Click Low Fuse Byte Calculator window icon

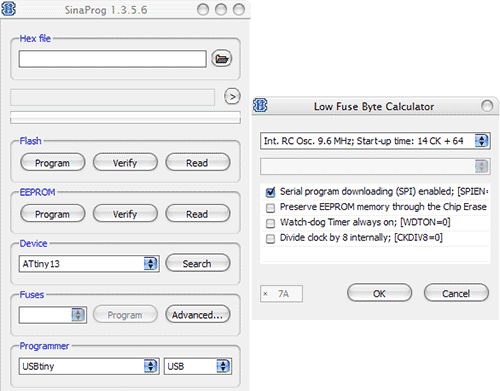260,105
